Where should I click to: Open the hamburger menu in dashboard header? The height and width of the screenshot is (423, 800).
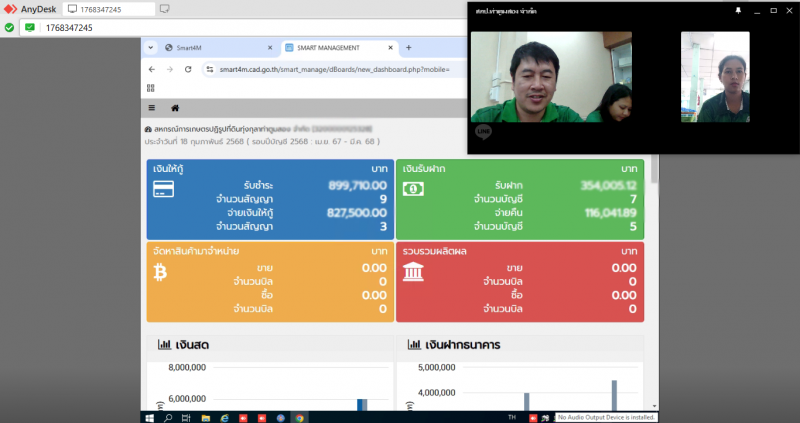click(x=152, y=108)
